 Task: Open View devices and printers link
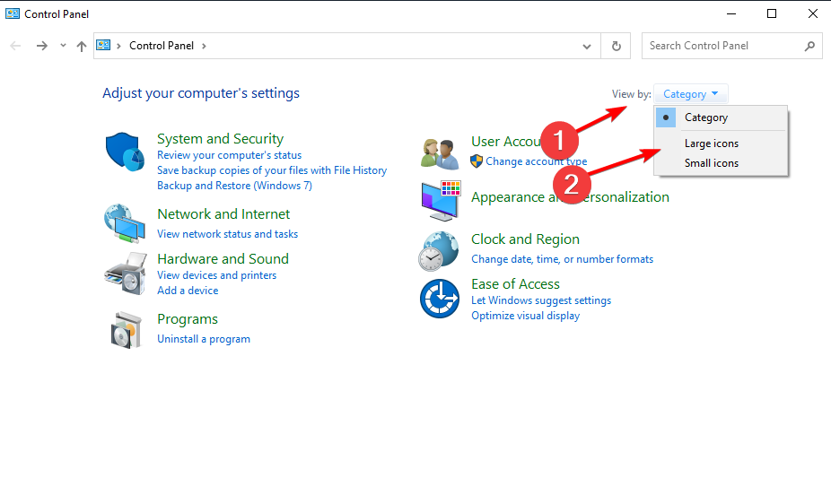[x=216, y=275]
